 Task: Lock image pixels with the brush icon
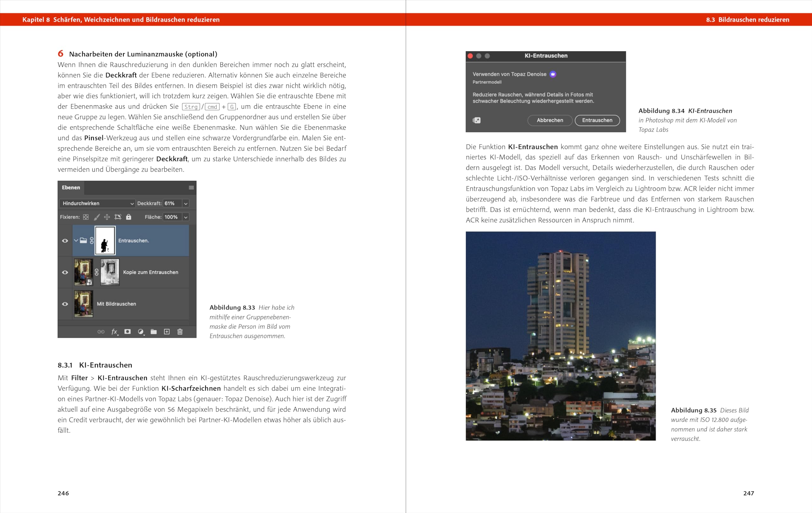click(x=97, y=217)
